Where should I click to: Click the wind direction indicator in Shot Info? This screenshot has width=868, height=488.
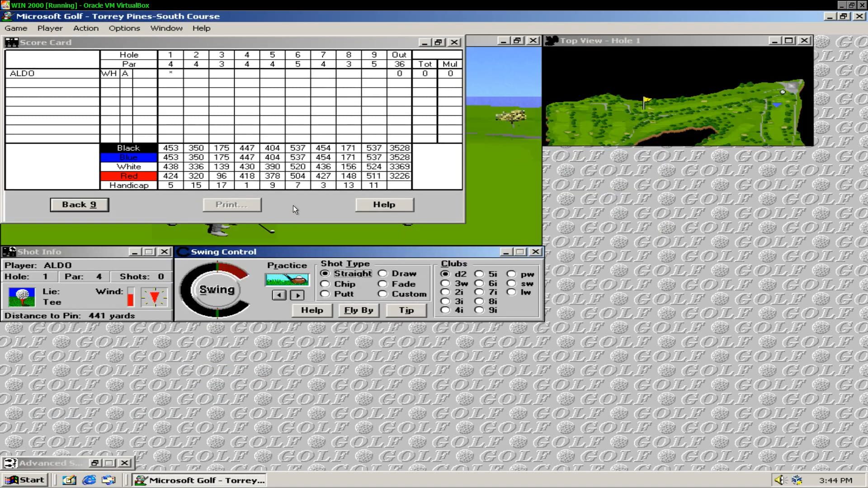click(x=154, y=297)
